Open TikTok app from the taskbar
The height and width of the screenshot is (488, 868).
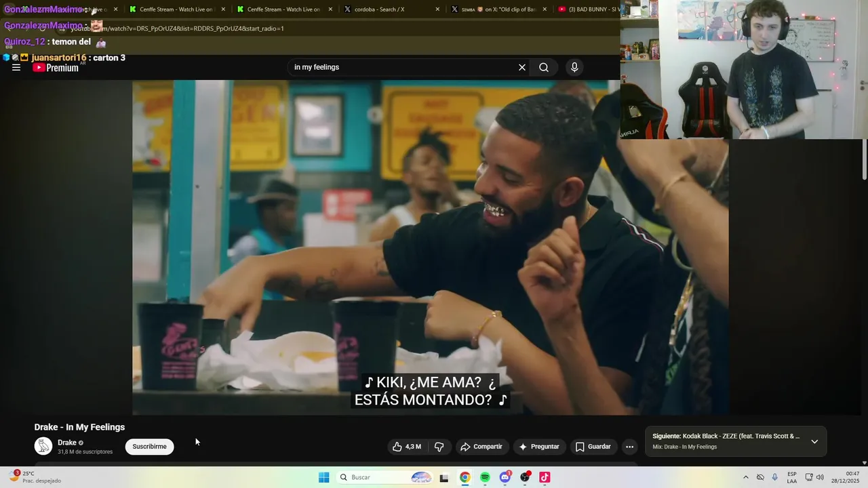(x=545, y=477)
